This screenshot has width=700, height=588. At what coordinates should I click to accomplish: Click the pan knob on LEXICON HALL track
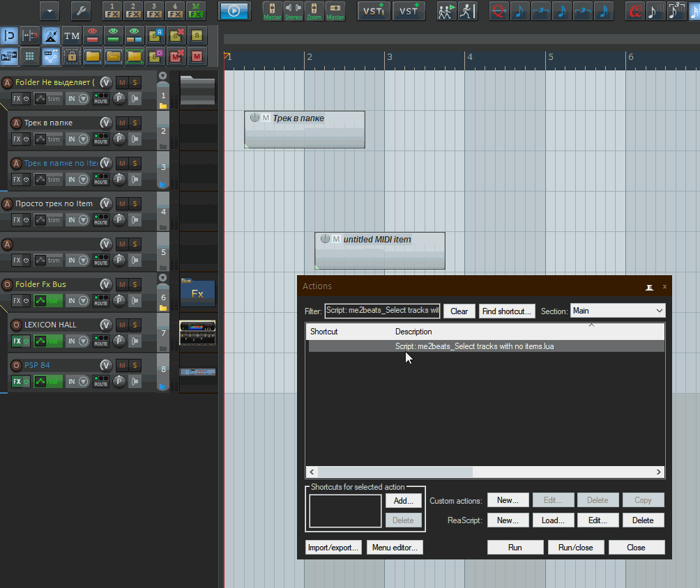click(x=119, y=341)
